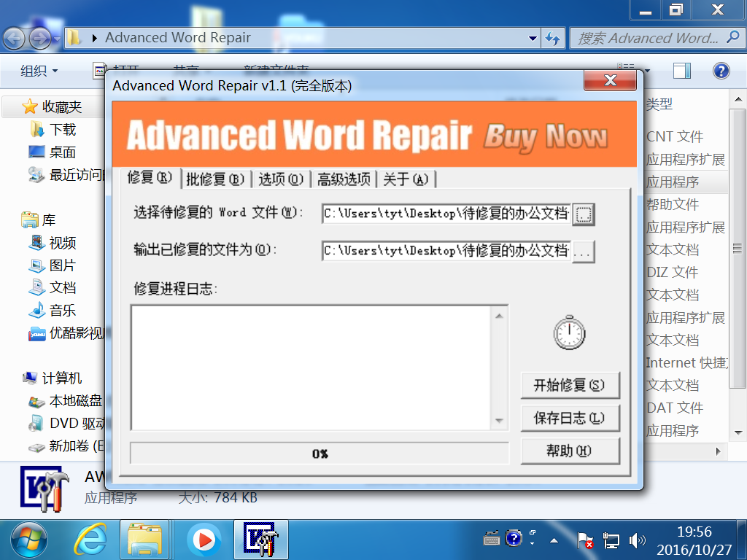The height and width of the screenshot is (560, 747).
Task: Click the 保存日志(L) button
Action: [570, 418]
